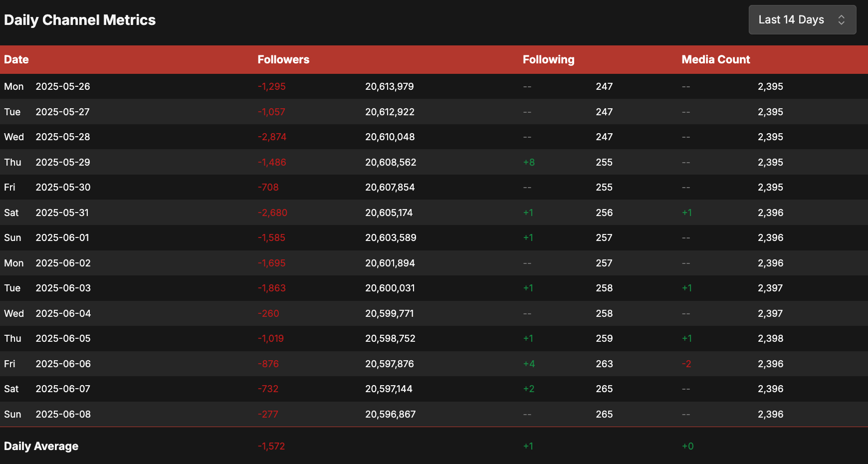
Task: Select the 2025-05-26 date cell
Action: [63, 86]
